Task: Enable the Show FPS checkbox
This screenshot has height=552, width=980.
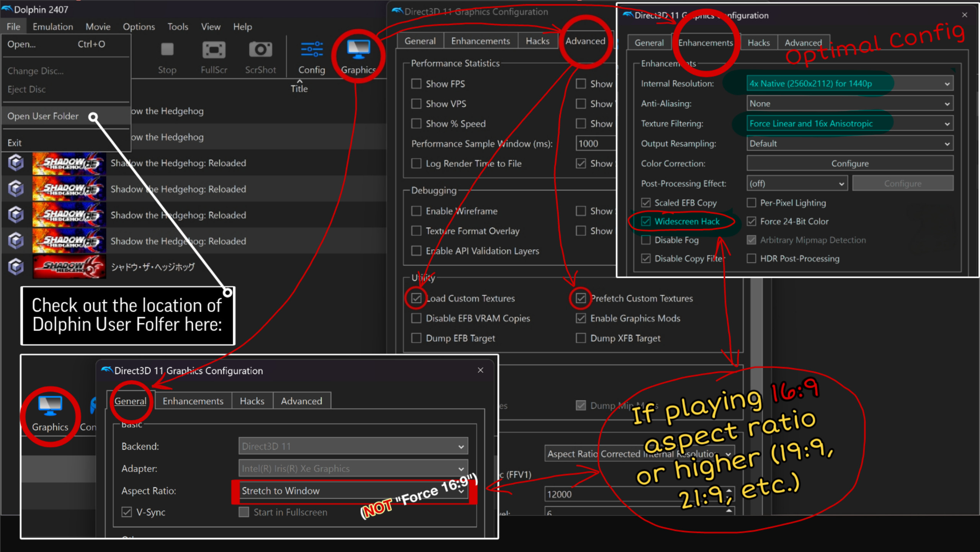Action: [x=416, y=84]
